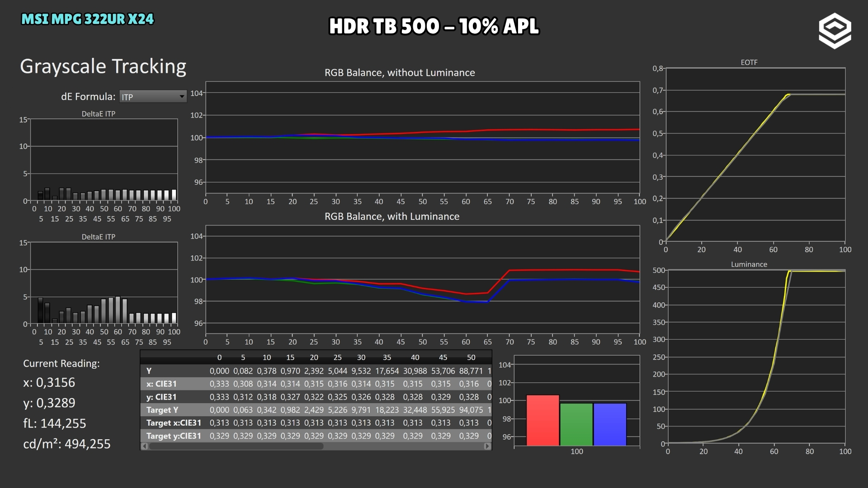Click the dropdown arrow beside ITP
The height and width of the screenshot is (488, 868).
tap(182, 97)
